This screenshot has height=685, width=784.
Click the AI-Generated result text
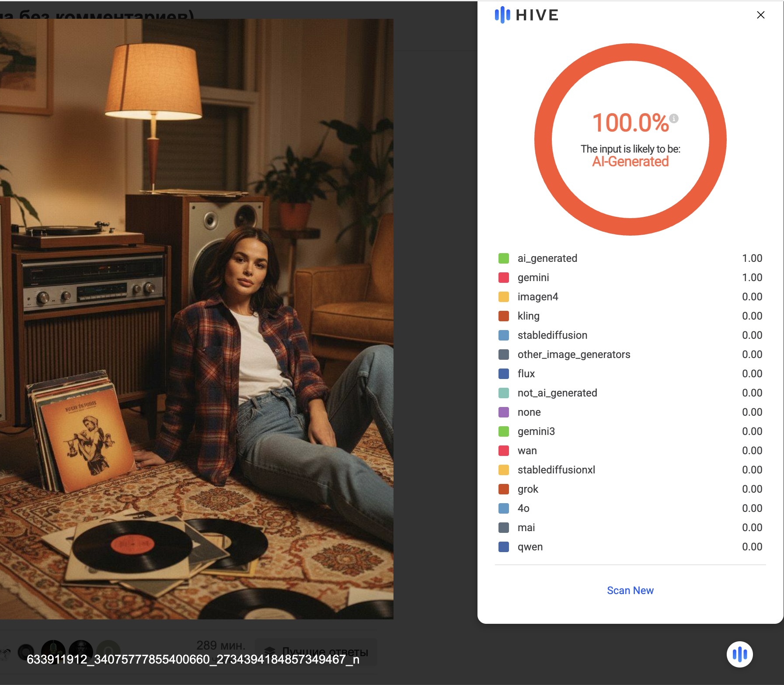coord(630,161)
